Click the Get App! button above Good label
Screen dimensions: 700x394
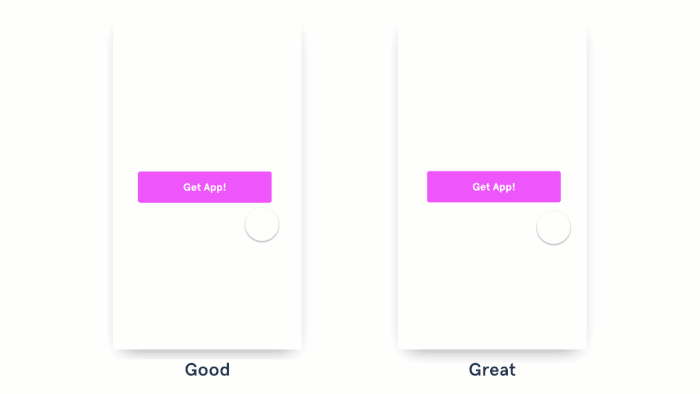tap(204, 187)
